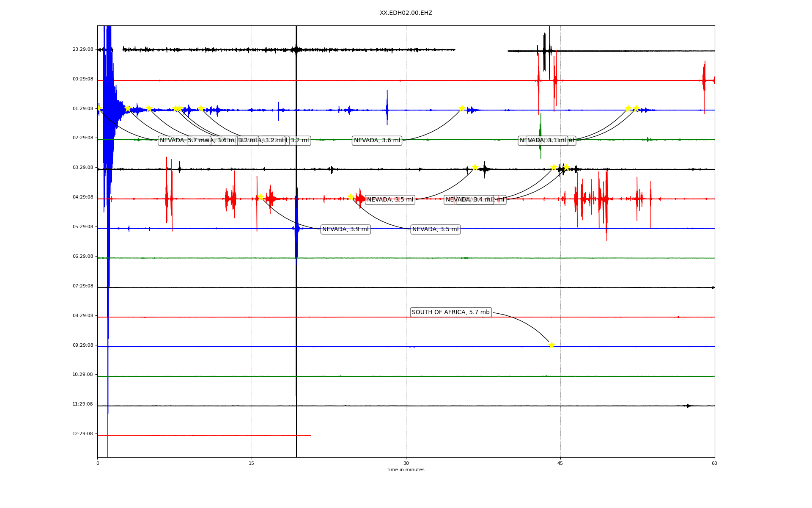Click the rightmost star on the 01:29:08 trace

click(636, 108)
